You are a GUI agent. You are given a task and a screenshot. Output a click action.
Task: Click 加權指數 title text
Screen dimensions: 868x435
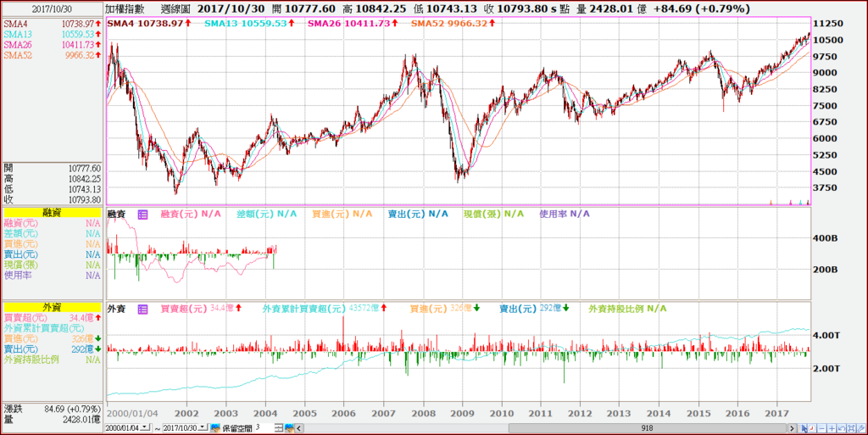click(x=125, y=8)
